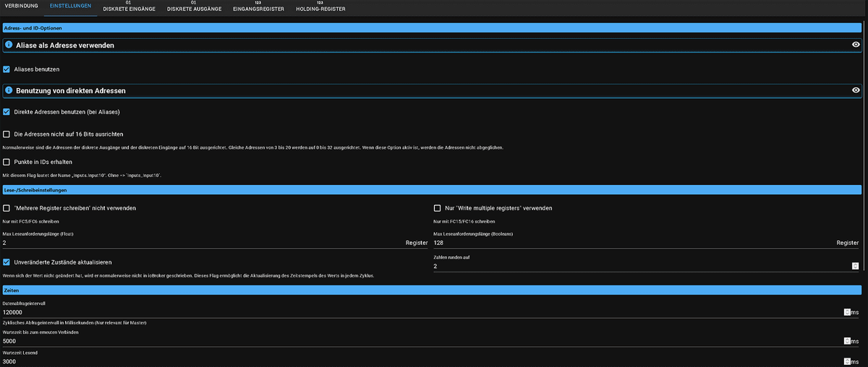The image size is (868, 367).
Task: Click the Benutzung von direkten Adressen heading
Action: [x=70, y=90]
